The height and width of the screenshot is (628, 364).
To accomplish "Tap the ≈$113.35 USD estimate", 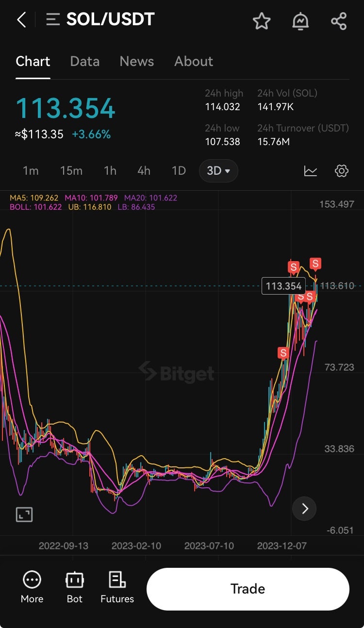I will tap(39, 134).
